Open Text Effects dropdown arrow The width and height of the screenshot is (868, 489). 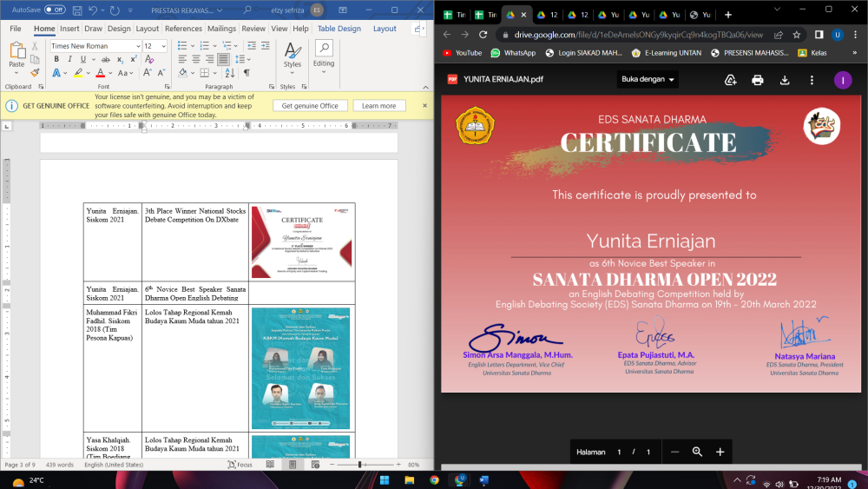tap(65, 73)
